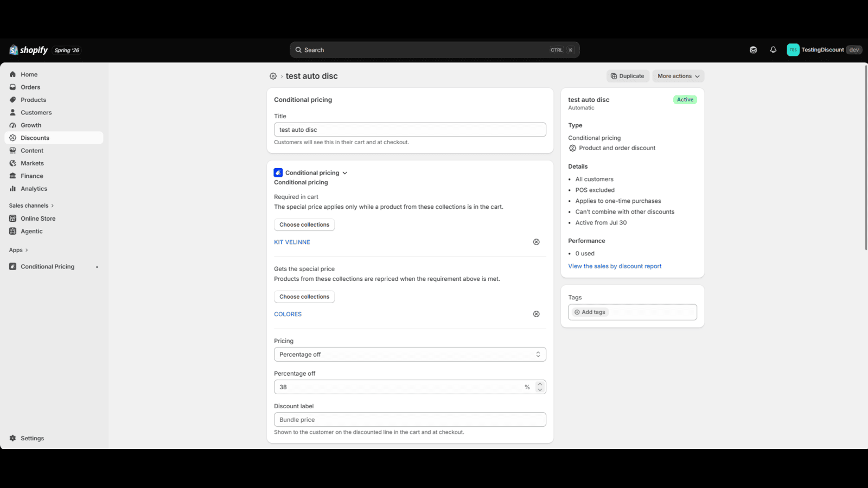Expand the Apps section

(18, 250)
